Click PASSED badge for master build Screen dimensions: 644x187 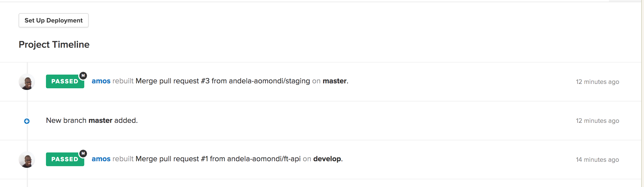[x=65, y=81]
